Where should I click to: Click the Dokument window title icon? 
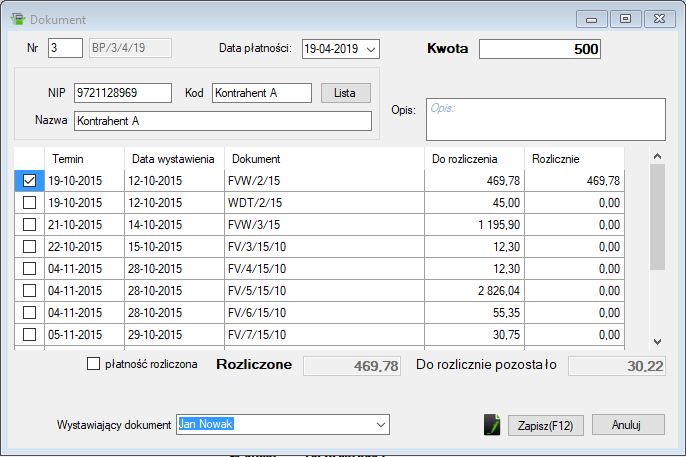[x=17, y=19]
